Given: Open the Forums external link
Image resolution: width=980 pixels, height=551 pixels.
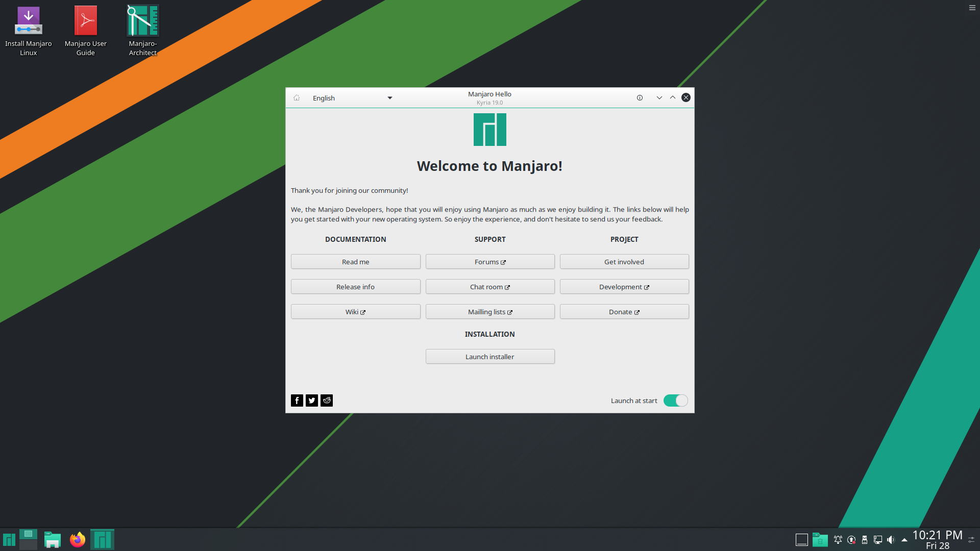Looking at the screenshot, I should point(490,262).
